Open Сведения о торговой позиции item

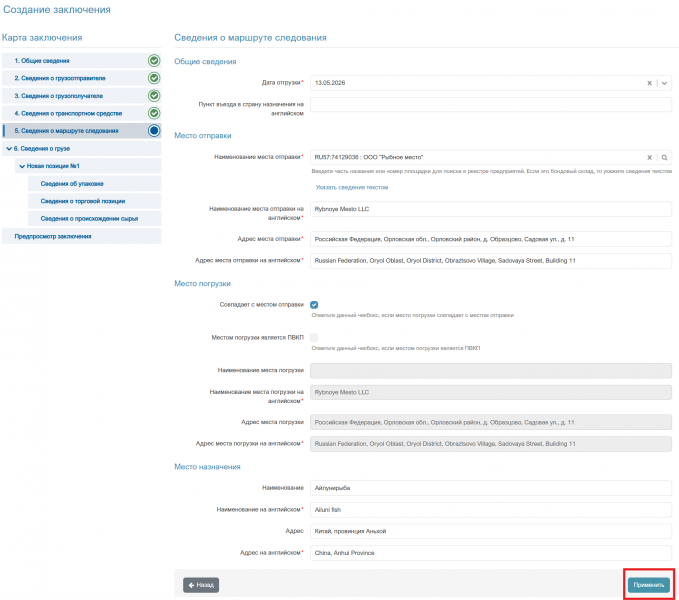point(94,201)
